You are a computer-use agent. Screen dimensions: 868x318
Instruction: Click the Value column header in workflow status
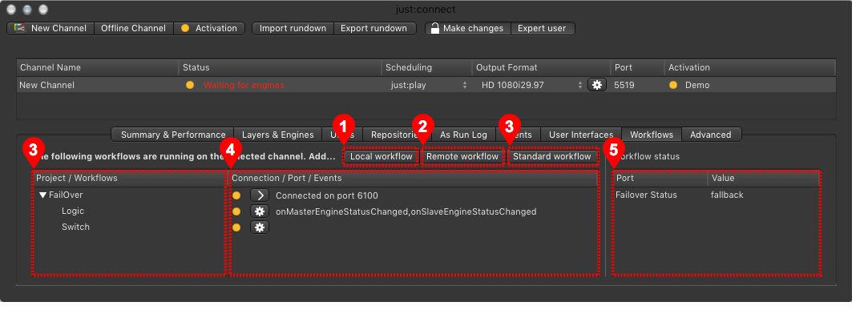[x=763, y=178]
